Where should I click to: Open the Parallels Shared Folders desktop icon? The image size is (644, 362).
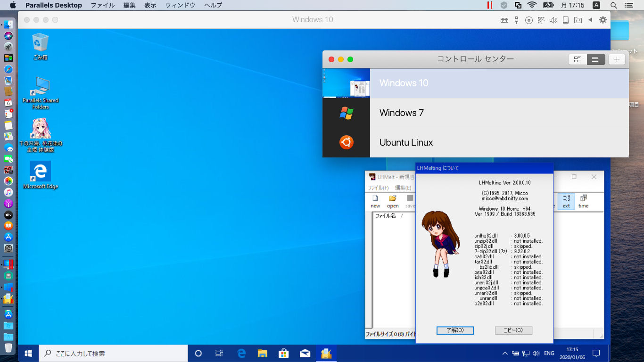(x=40, y=93)
